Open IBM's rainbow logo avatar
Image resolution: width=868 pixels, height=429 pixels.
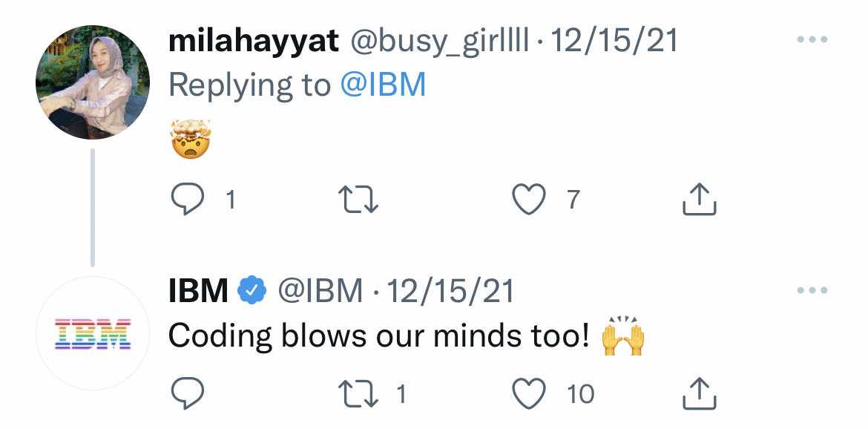tap(92, 333)
